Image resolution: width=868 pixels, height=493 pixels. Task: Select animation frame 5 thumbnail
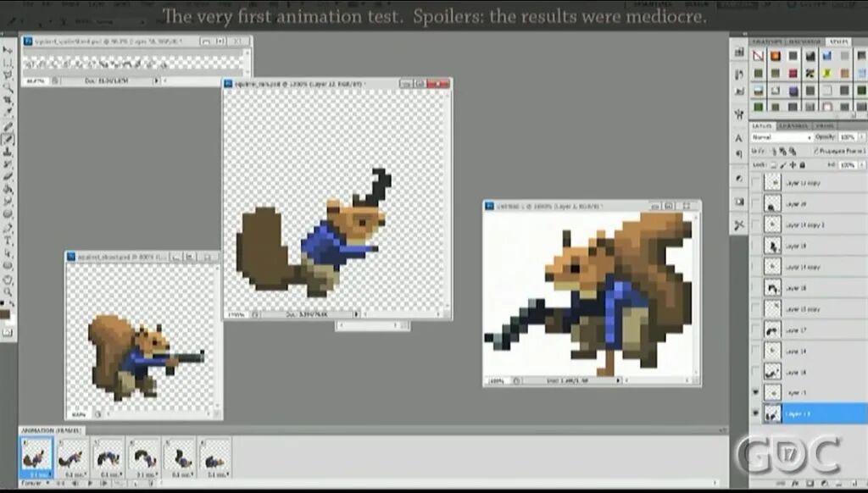[180, 456]
